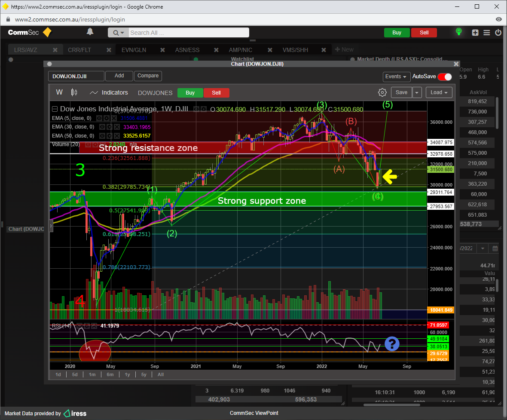Select the 1d time range
This screenshot has height=420, width=507.
tap(58, 374)
